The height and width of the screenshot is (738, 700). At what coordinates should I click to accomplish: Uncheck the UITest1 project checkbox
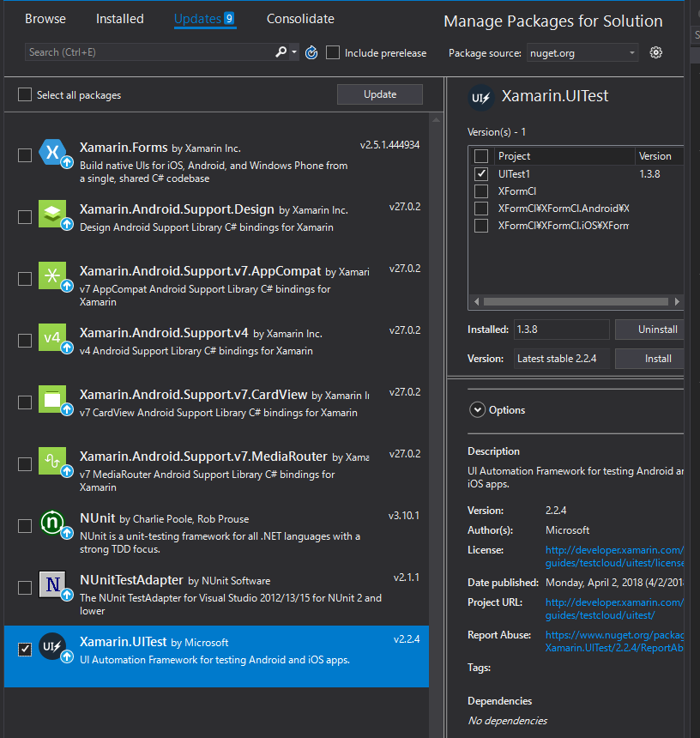(480, 173)
